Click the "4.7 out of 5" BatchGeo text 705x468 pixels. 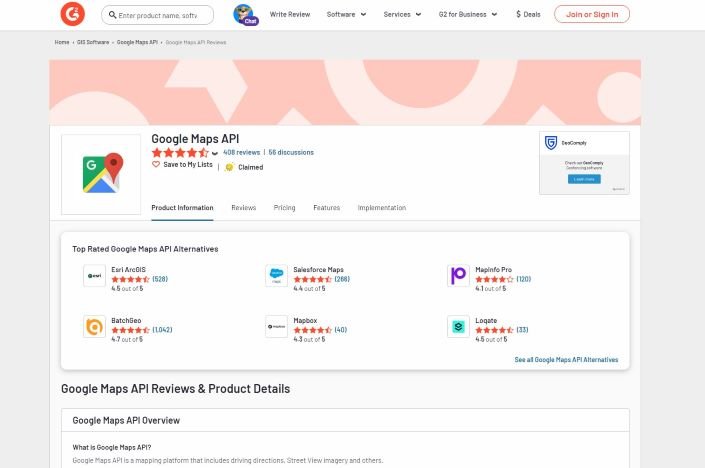click(127, 339)
